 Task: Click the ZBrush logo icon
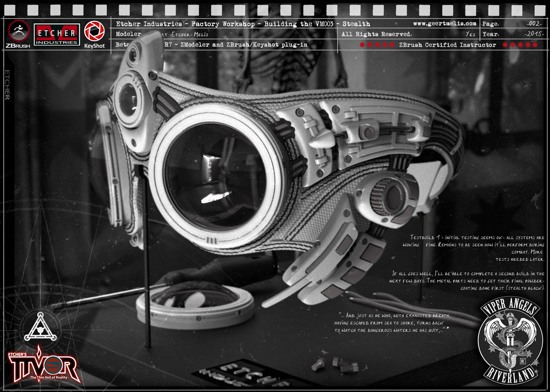pos(19,31)
